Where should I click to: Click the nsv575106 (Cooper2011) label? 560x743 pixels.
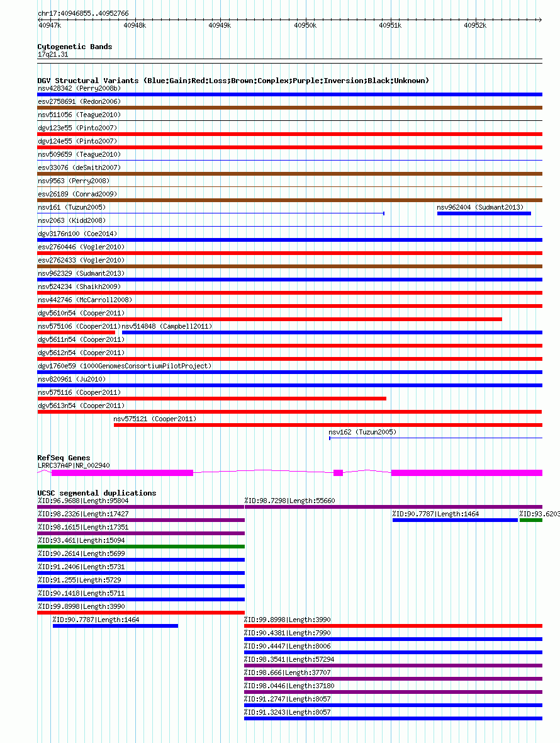point(79,327)
